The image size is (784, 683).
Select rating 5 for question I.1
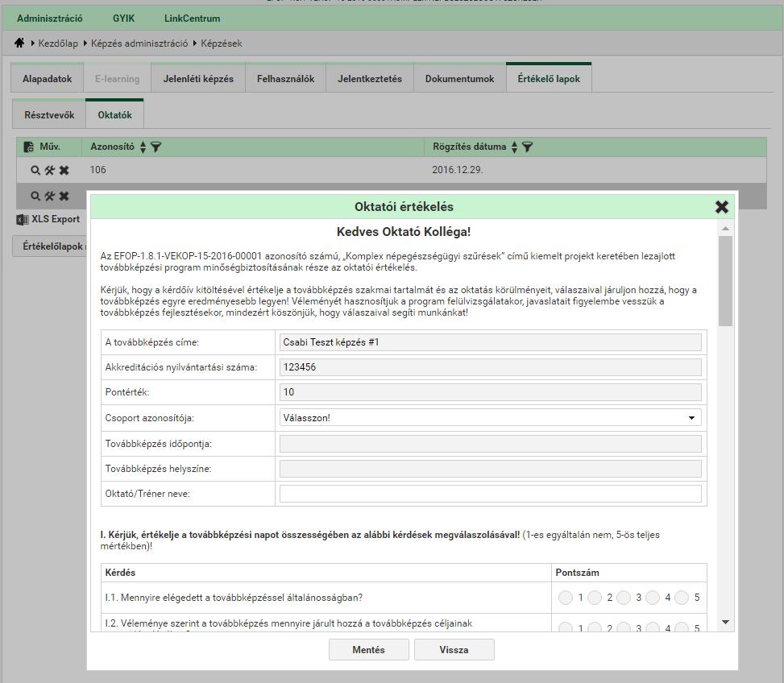point(682,598)
